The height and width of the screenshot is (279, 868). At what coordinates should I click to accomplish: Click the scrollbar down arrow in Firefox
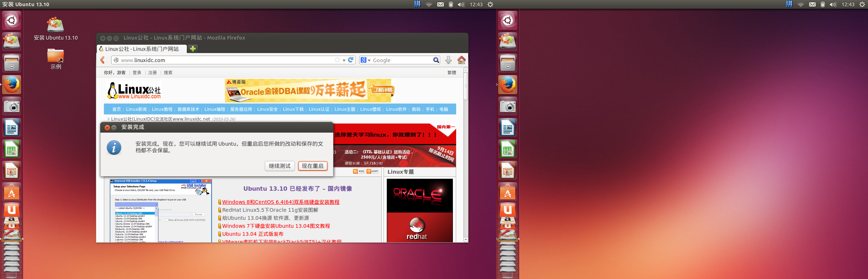(466, 239)
